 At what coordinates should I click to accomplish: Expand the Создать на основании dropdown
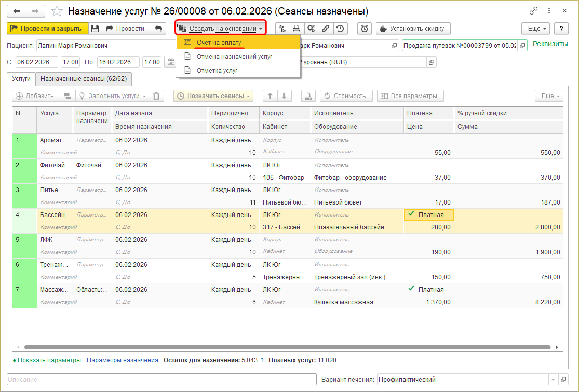[221, 28]
